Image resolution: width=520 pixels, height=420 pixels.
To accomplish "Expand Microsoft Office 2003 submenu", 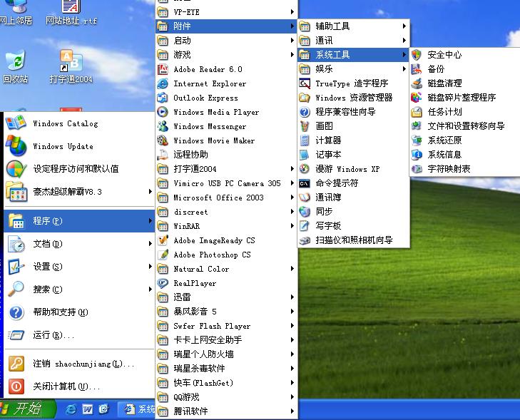I will [x=227, y=198].
